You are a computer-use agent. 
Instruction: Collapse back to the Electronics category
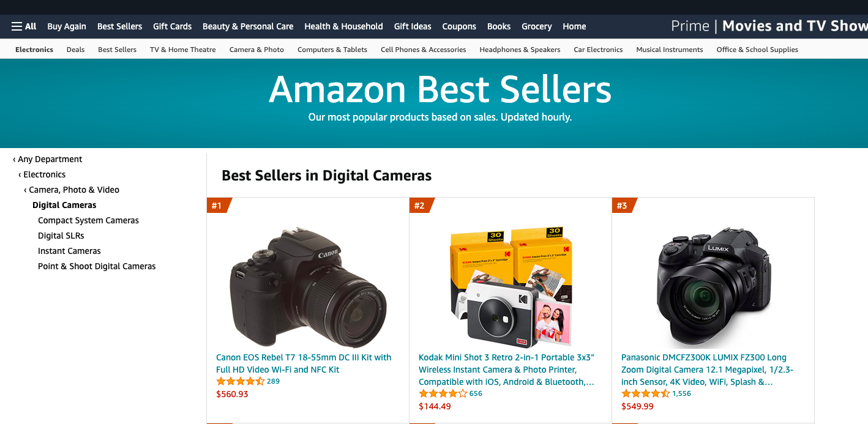pos(44,174)
